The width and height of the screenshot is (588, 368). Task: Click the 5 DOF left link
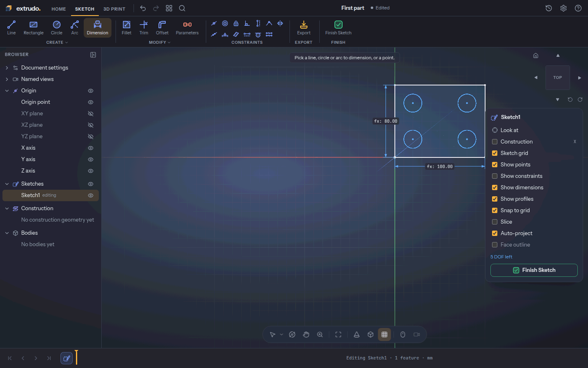tap(501, 257)
